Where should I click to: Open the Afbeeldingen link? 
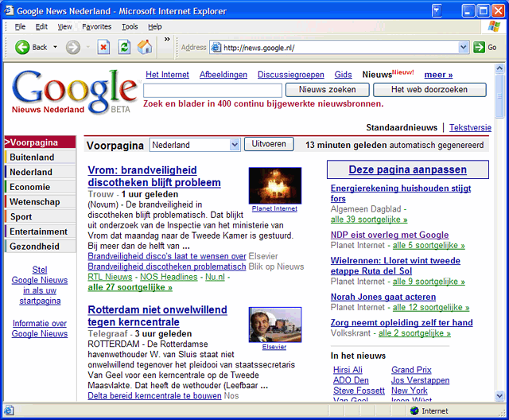click(223, 74)
